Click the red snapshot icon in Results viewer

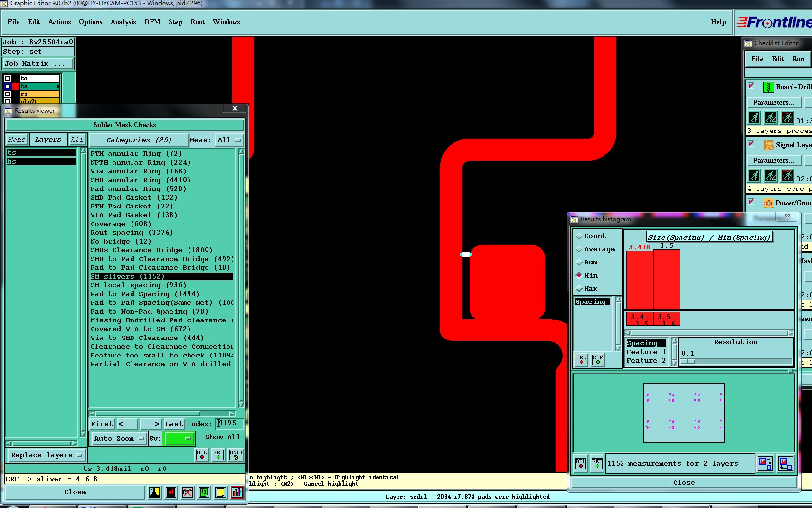coord(171,492)
